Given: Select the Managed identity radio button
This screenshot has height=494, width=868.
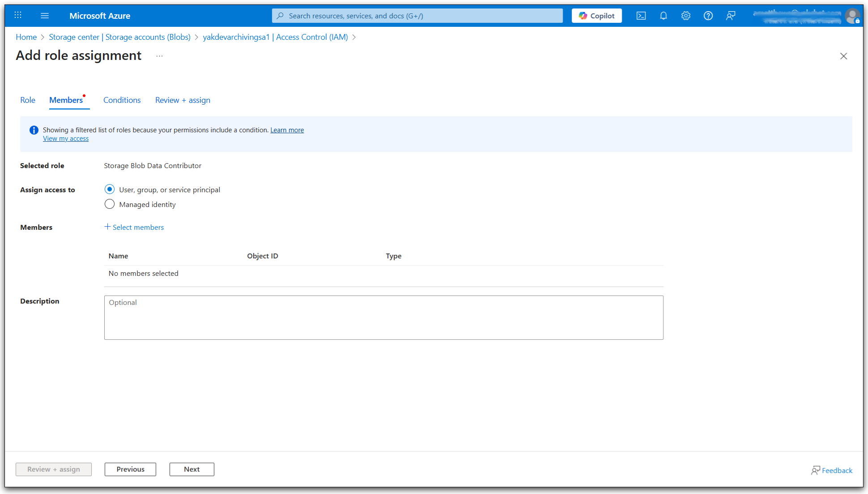Looking at the screenshot, I should (110, 204).
